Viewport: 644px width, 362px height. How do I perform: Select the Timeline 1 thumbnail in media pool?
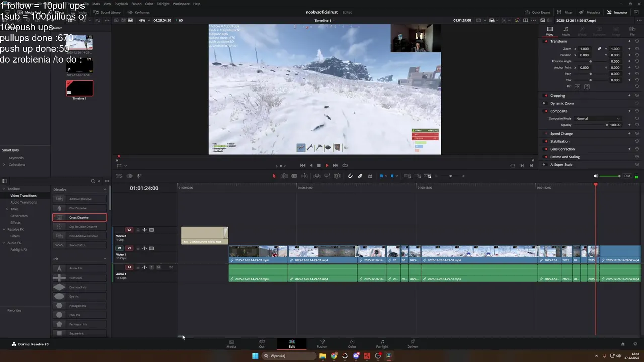pyautogui.click(x=79, y=88)
